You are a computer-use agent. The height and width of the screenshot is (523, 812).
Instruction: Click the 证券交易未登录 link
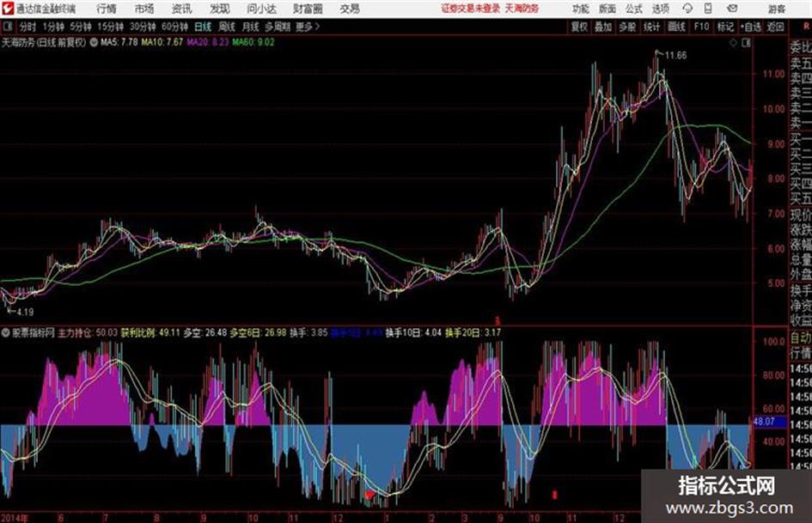[471, 9]
